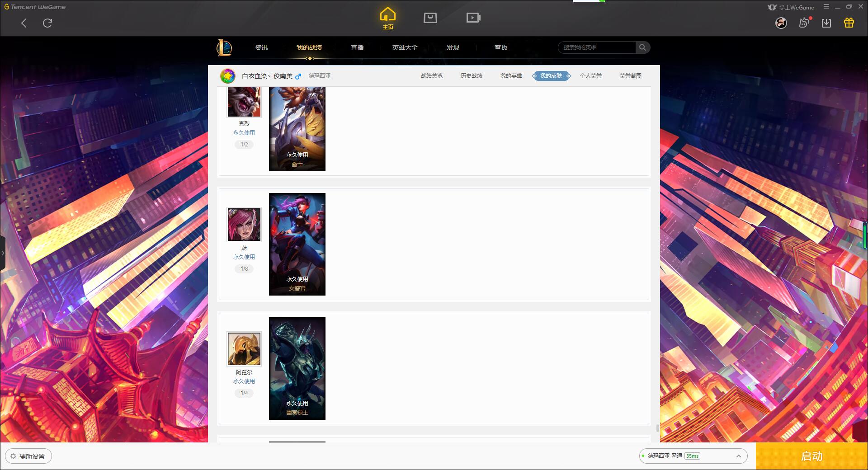The height and width of the screenshot is (470, 868).
Task: Click the skin list scrollbar thumb
Action: click(657, 428)
